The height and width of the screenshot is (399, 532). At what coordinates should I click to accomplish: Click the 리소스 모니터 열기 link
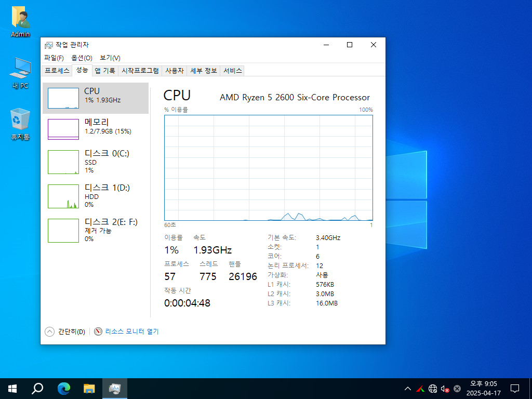point(132,331)
